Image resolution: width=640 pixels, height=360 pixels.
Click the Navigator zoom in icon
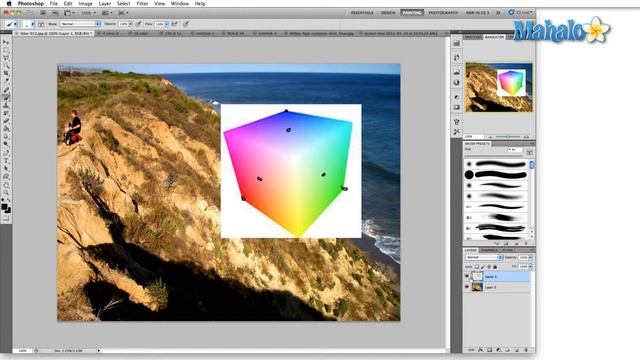[527, 137]
